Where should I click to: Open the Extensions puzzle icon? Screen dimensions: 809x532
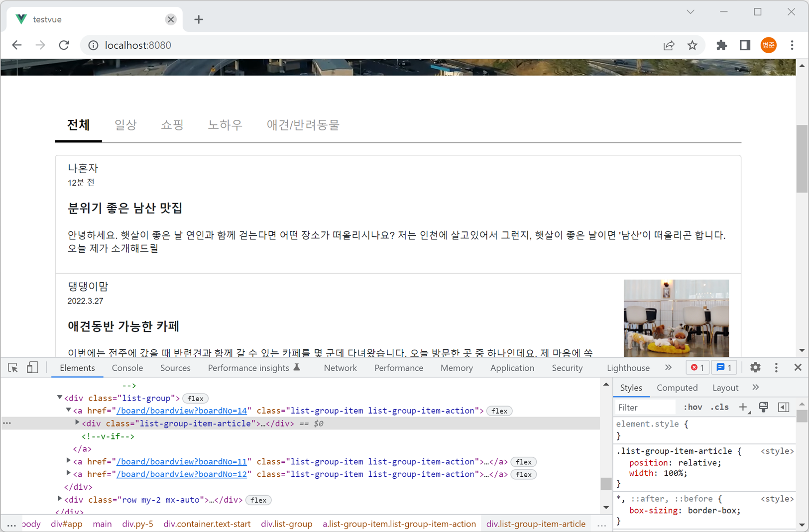pyautogui.click(x=721, y=45)
